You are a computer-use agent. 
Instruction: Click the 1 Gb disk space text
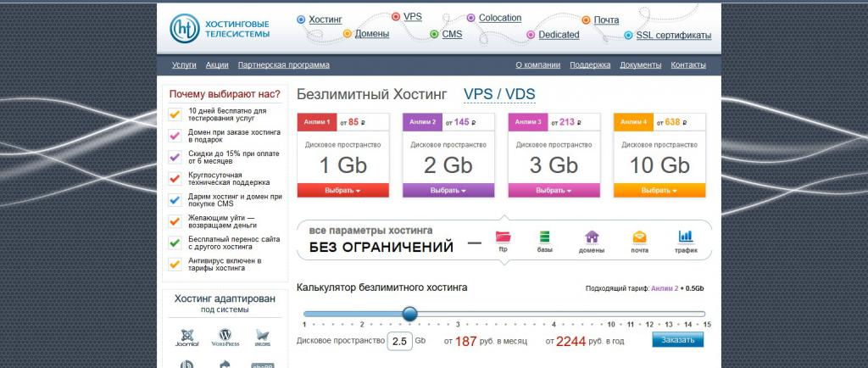click(343, 164)
